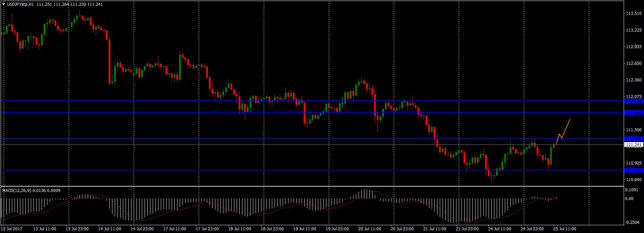The height and width of the screenshot is (233, 644).
Task: Click the 19 Jul 23:00 time label
Action: [x=337, y=229]
